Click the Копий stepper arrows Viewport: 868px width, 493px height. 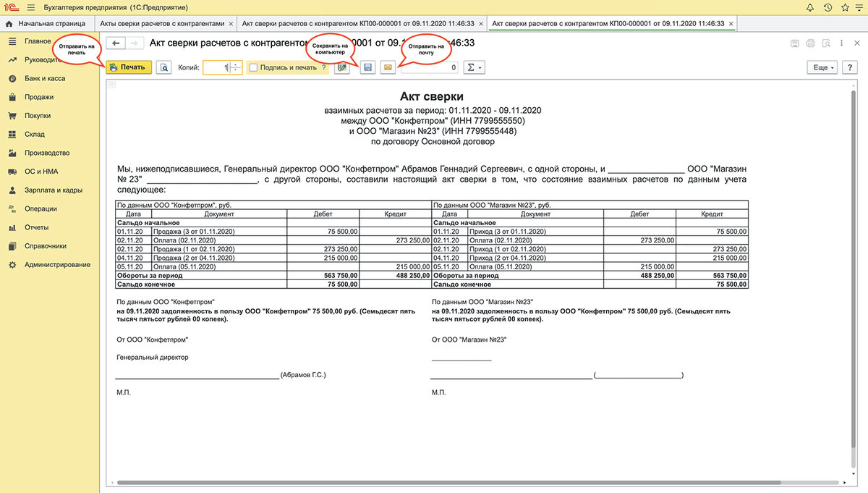[x=236, y=67]
